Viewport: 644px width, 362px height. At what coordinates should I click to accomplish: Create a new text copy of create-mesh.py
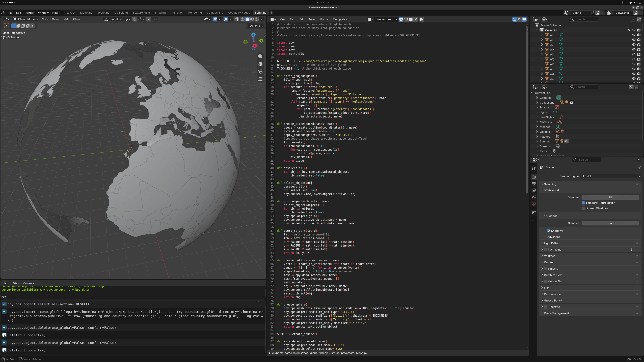click(406, 19)
